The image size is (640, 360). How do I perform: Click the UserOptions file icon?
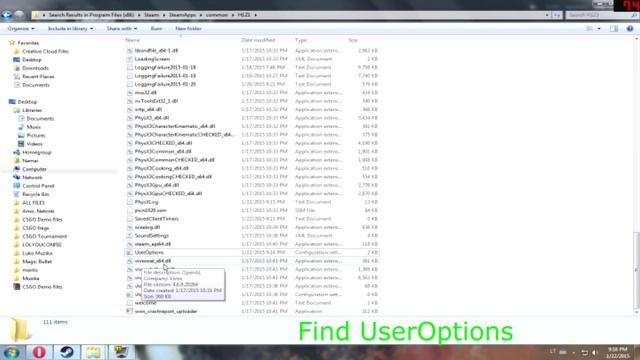129,252
